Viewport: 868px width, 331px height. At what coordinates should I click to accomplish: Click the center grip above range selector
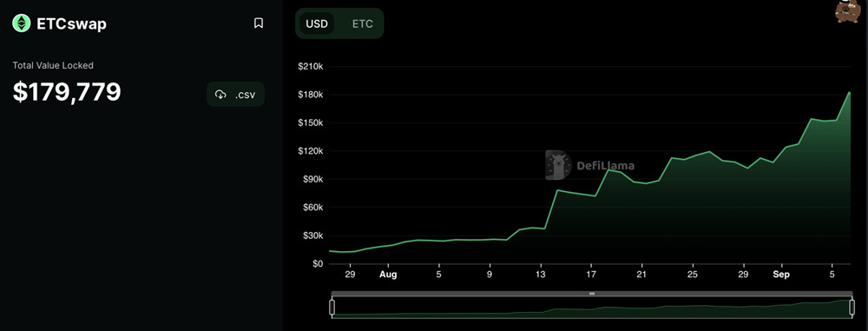(x=592, y=294)
